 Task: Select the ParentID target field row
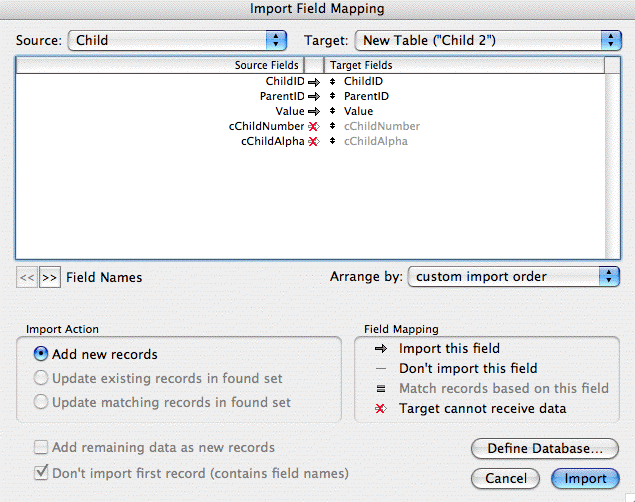coord(366,96)
